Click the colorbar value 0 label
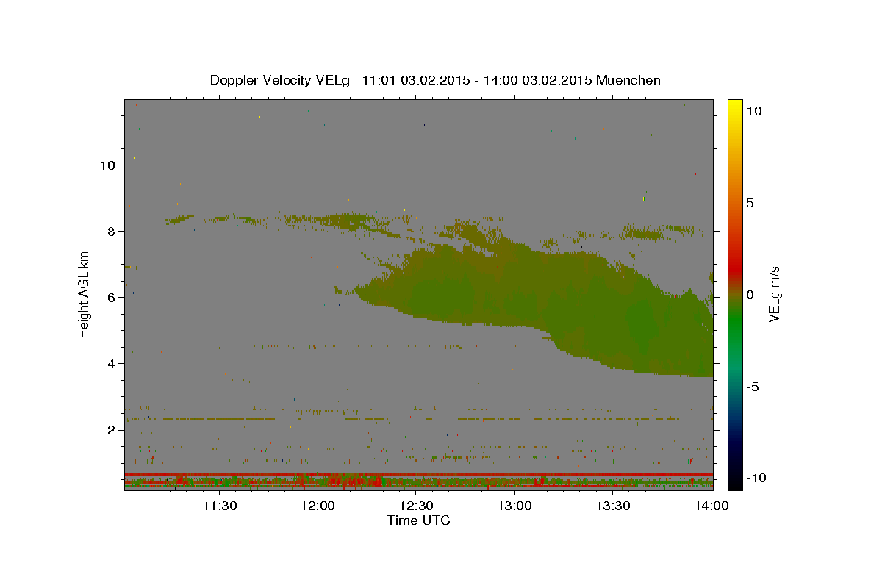Image resolution: width=882 pixels, height=588 pixels. point(750,295)
